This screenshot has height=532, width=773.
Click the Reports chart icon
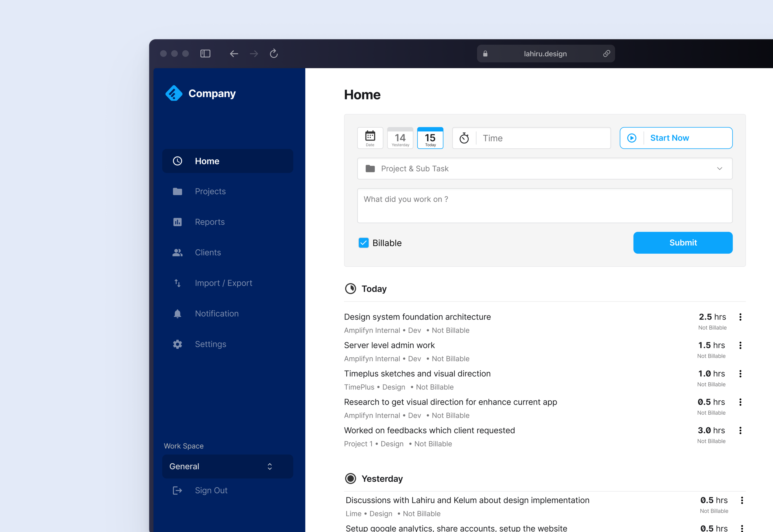[x=177, y=222]
